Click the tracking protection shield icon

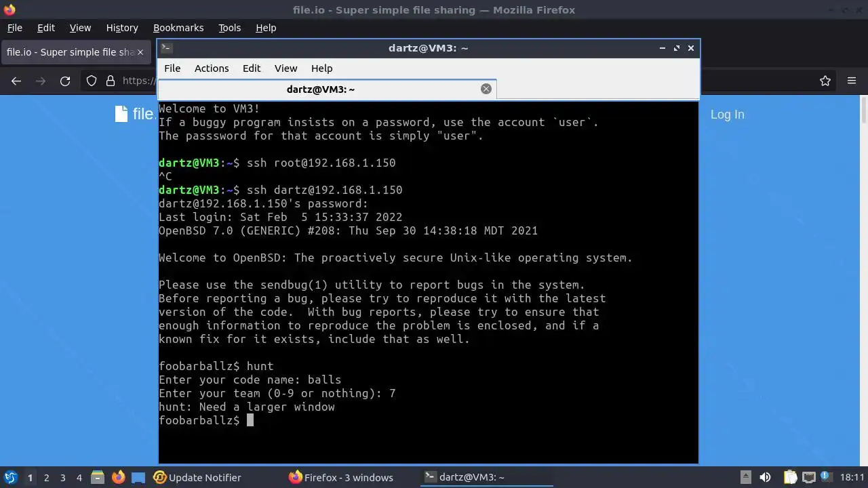click(92, 81)
